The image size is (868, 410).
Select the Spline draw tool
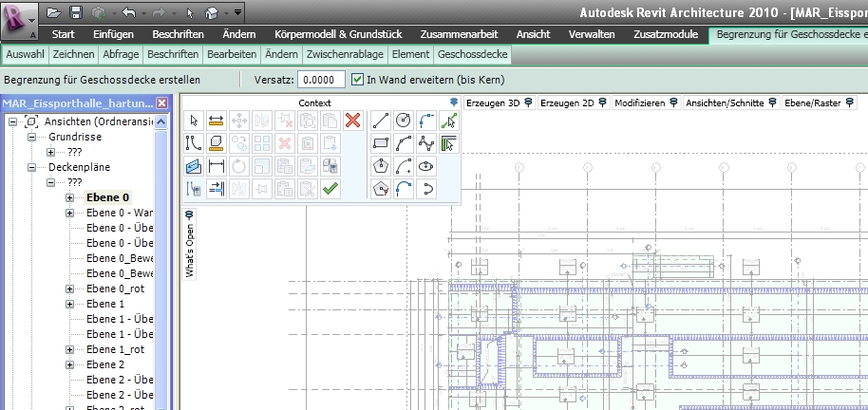click(x=426, y=143)
